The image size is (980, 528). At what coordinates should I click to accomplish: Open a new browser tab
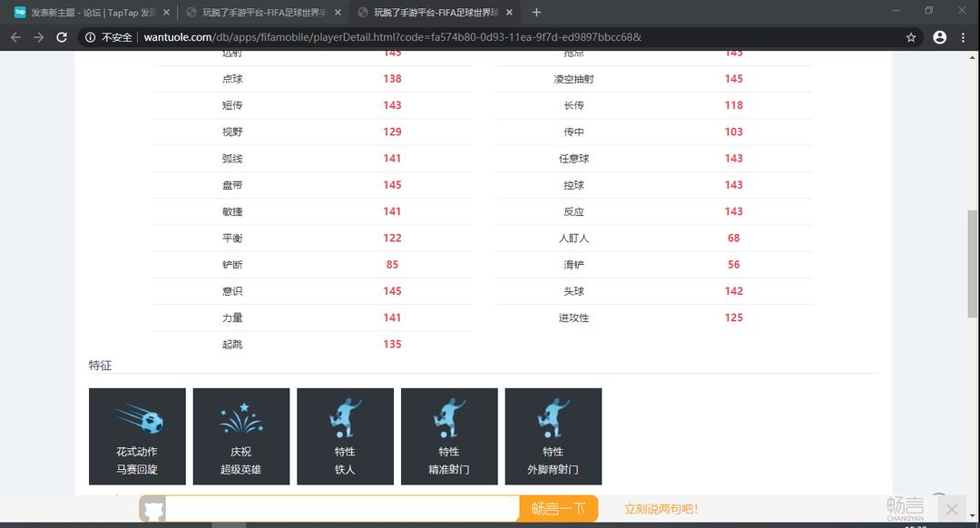pyautogui.click(x=536, y=12)
